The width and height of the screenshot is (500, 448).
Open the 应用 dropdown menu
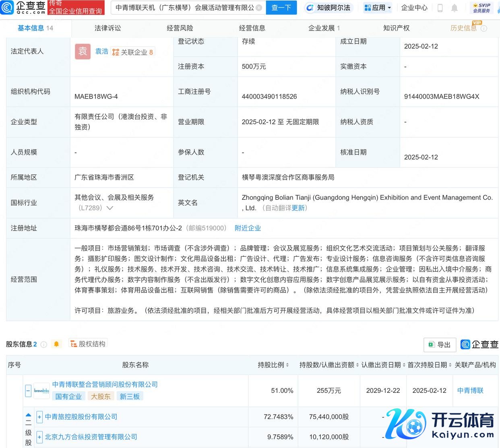click(x=378, y=8)
